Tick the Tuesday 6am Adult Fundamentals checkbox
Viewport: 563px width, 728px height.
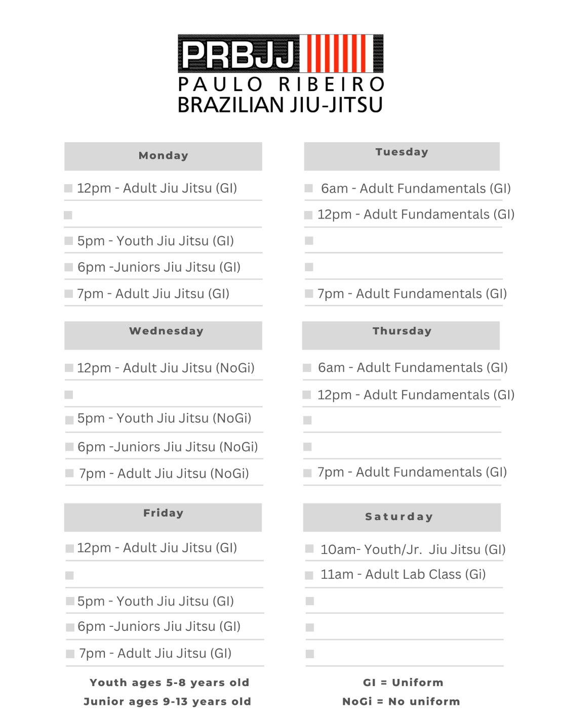(x=308, y=189)
